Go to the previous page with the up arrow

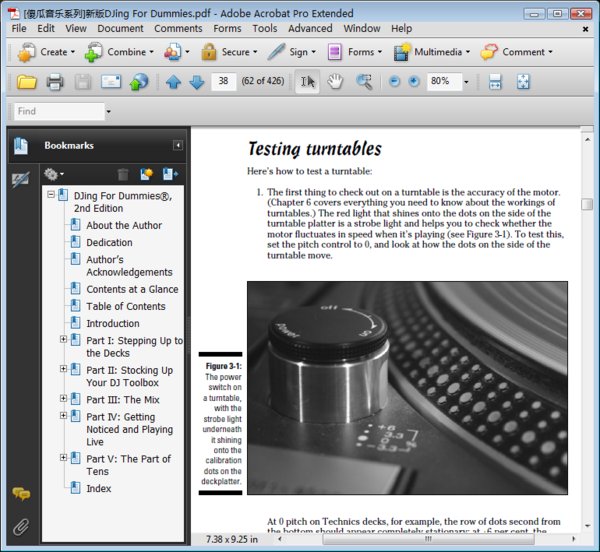pos(173,82)
